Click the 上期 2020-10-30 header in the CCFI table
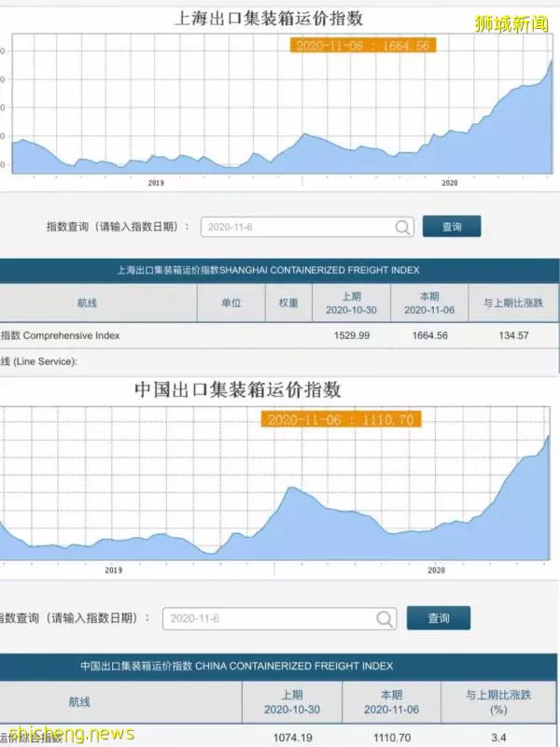560x747 pixels. click(292, 702)
